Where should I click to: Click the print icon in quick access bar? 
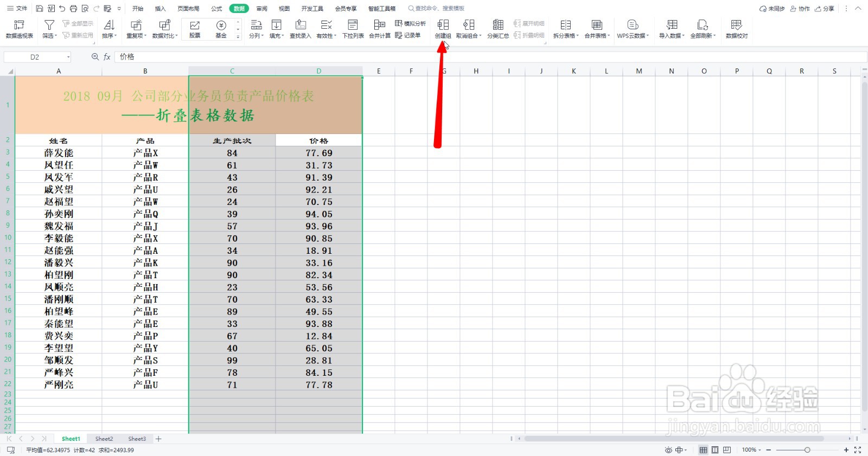73,9
